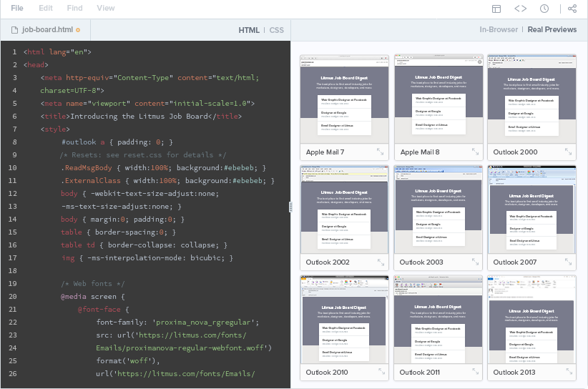Open the File menu

pos(17,9)
